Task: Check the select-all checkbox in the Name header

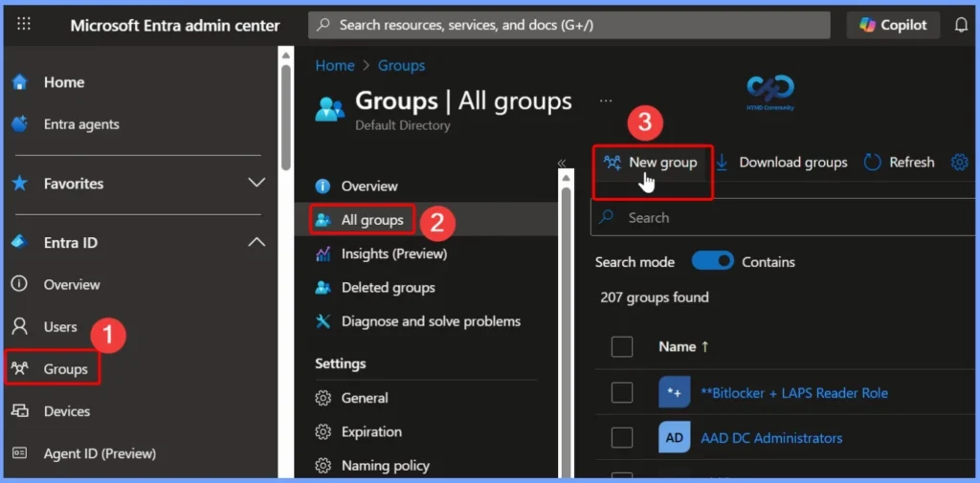Action: 622,347
